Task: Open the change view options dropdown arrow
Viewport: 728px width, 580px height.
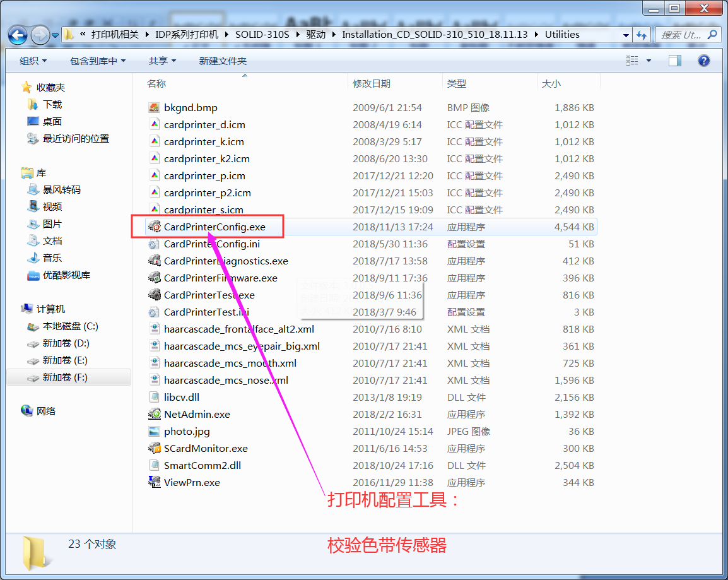Action: click(649, 61)
